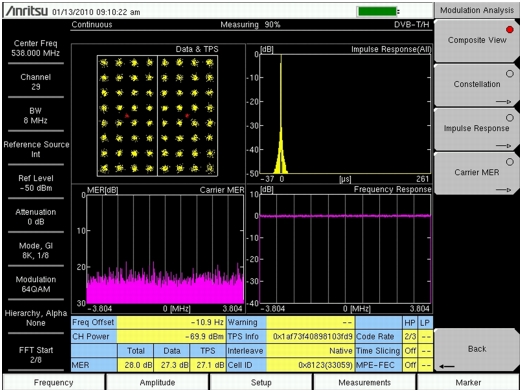Select the Impulse Response radio indicator
This screenshot has height=391, width=521.
pos(510,118)
